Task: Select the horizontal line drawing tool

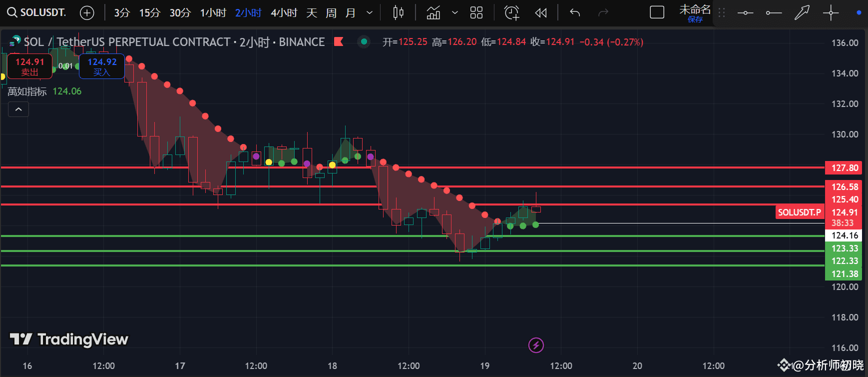Action: coord(745,12)
